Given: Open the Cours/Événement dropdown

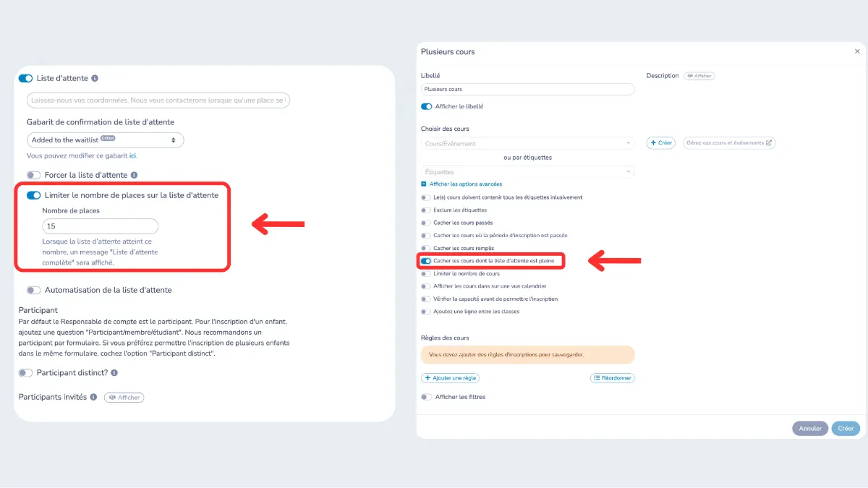Looking at the screenshot, I should pyautogui.click(x=528, y=143).
